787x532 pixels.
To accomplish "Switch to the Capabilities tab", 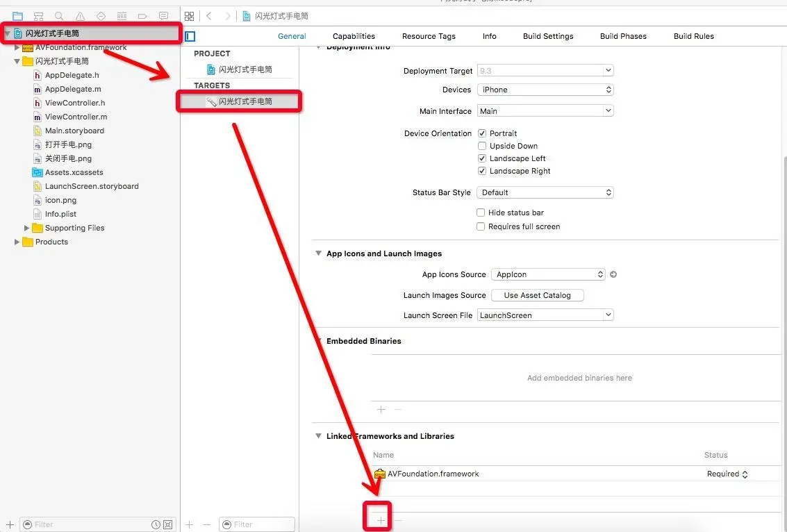I will [x=354, y=36].
